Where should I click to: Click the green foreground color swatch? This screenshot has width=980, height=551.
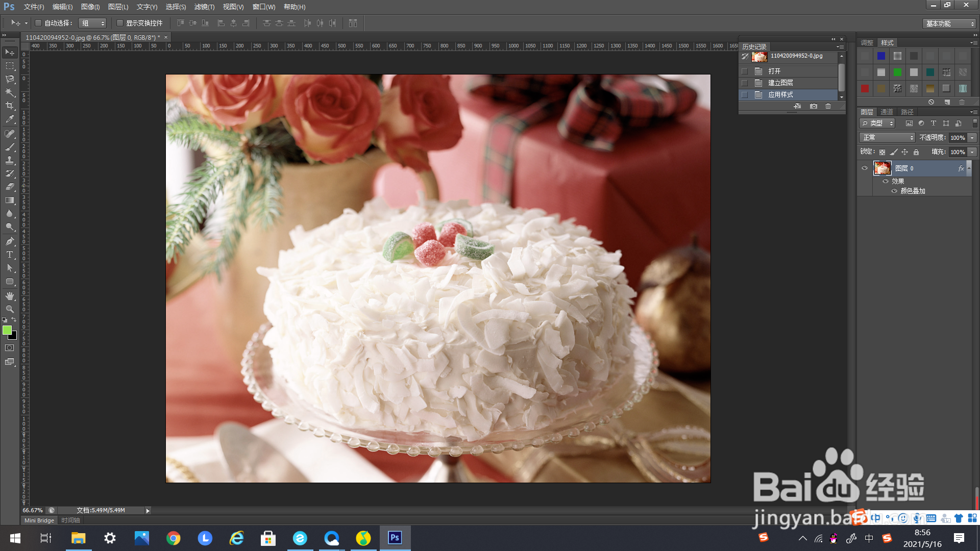click(x=7, y=330)
